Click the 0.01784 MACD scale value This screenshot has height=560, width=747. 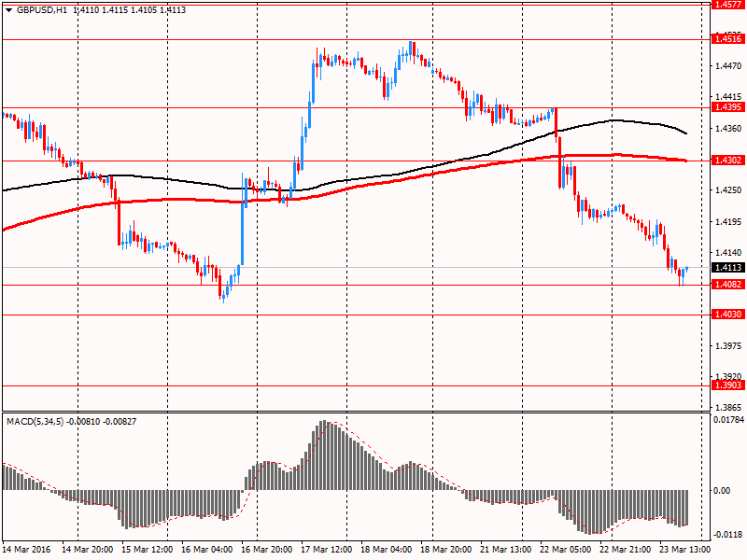pos(728,420)
